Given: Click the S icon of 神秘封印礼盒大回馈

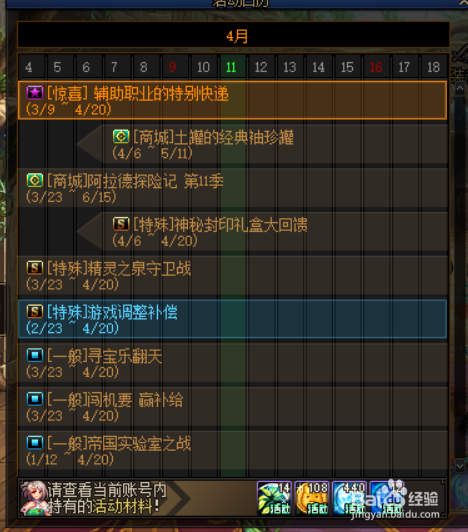Looking at the screenshot, I should 121,224.
